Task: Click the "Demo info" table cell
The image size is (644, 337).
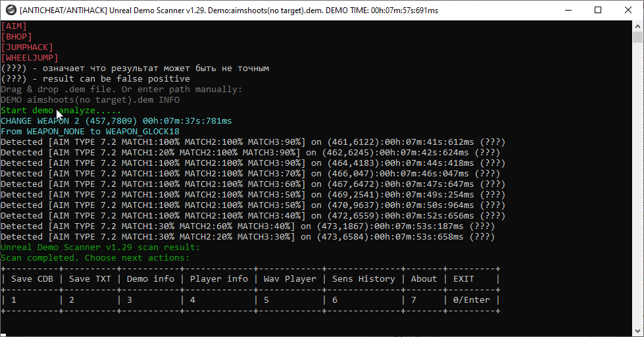Action: coord(151,279)
